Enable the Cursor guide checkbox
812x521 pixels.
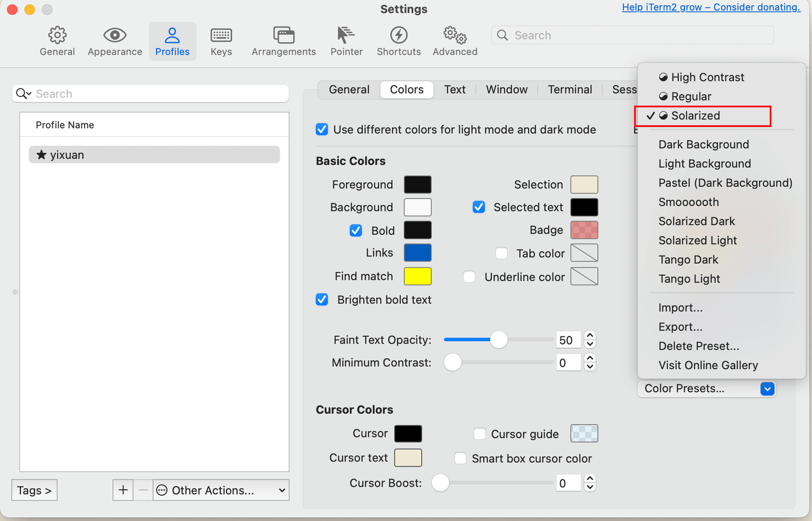479,434
